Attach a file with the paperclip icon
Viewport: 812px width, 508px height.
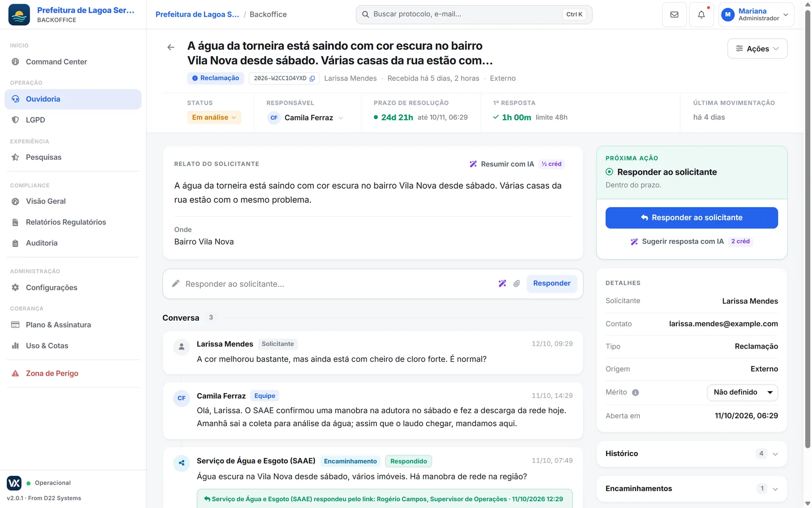[x=517, y=284]
